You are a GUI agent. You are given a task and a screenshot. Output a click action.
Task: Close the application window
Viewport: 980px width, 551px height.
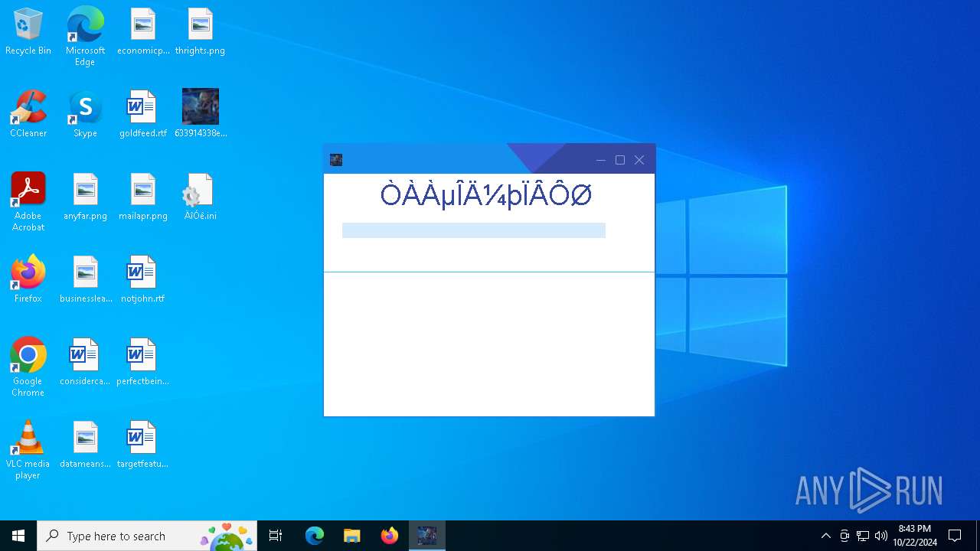[639, 160]
